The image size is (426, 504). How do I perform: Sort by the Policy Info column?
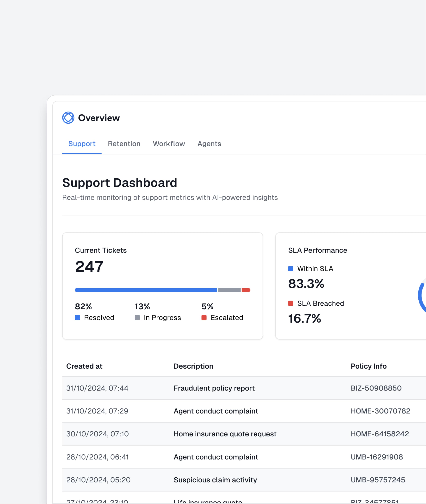369,366
